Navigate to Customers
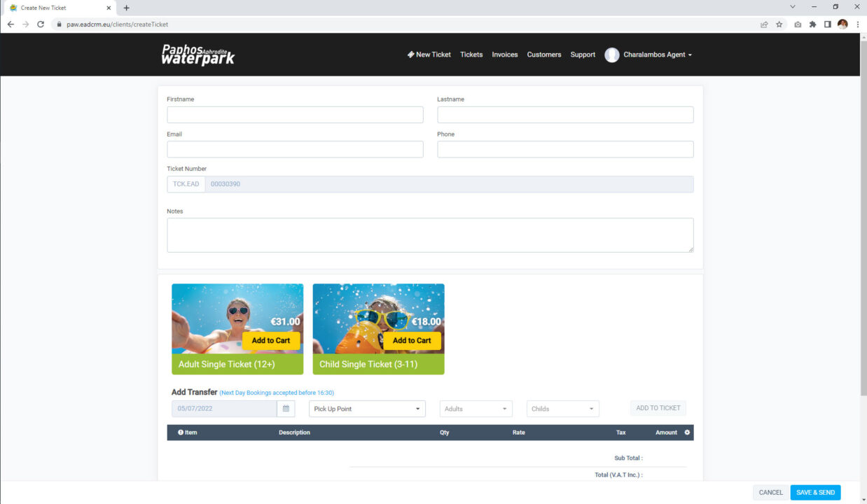The height and width of the screenshot is (504, 867). tap(544, 55)
